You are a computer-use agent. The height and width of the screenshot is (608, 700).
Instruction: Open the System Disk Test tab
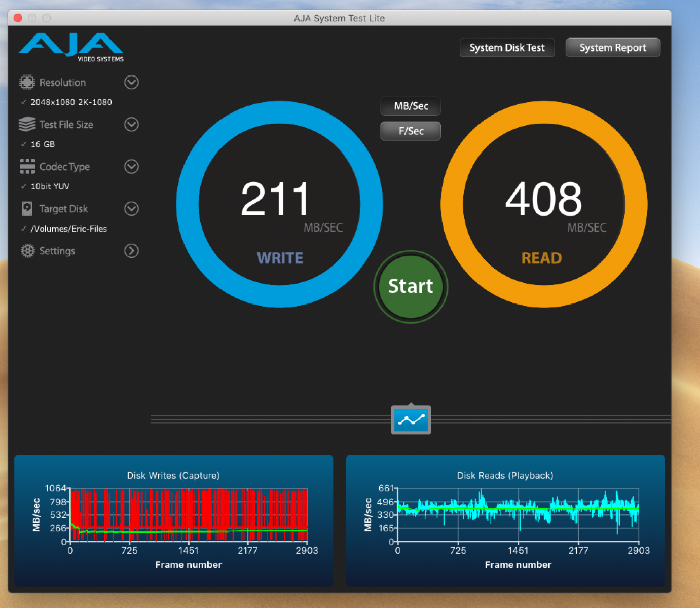pos(507,48)
